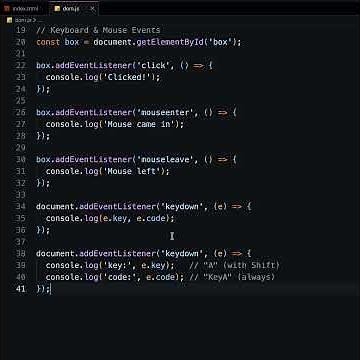Click the 'mouseenter' string on line 26
Screen dimensions: 360x360
[165, 113]
